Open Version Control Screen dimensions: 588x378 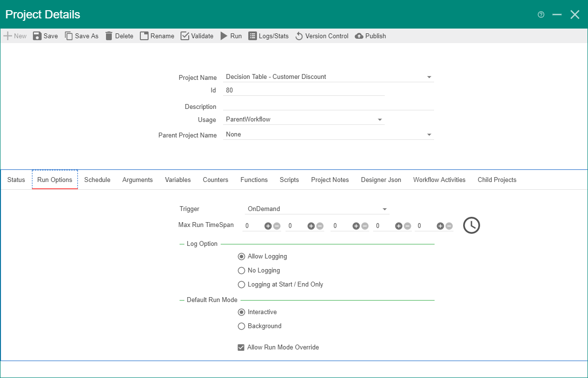click(x=321, y=36)
